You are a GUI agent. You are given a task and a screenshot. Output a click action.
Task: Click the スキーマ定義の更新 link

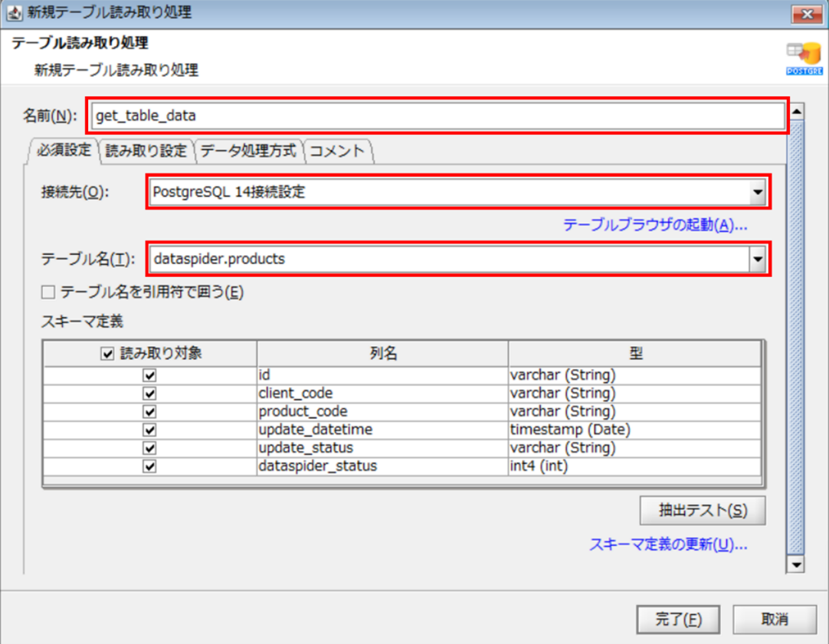pos(667,544)
